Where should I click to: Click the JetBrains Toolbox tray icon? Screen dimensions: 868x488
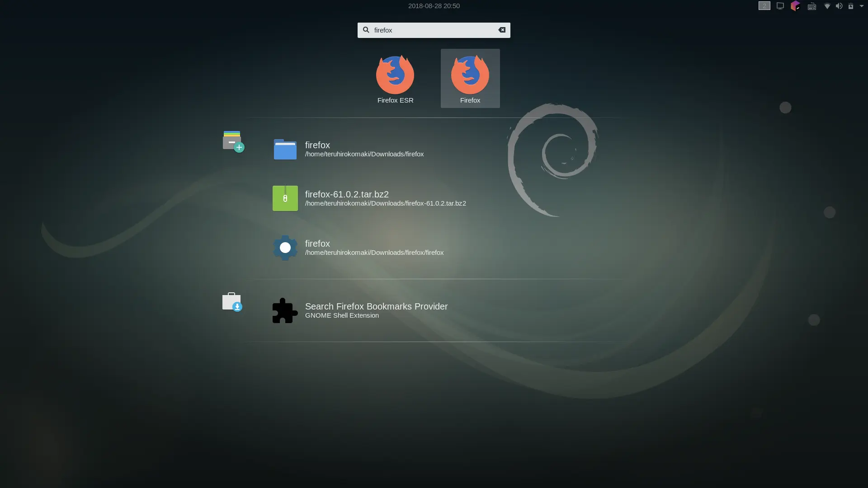click(x=795, y=6)
